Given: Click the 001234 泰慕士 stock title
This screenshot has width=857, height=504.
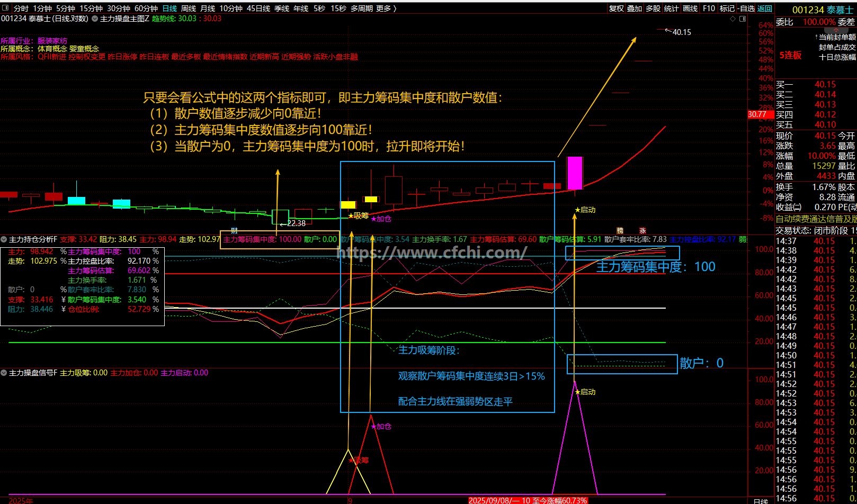Looking at the screenshot, I should [x=823, y=10].
